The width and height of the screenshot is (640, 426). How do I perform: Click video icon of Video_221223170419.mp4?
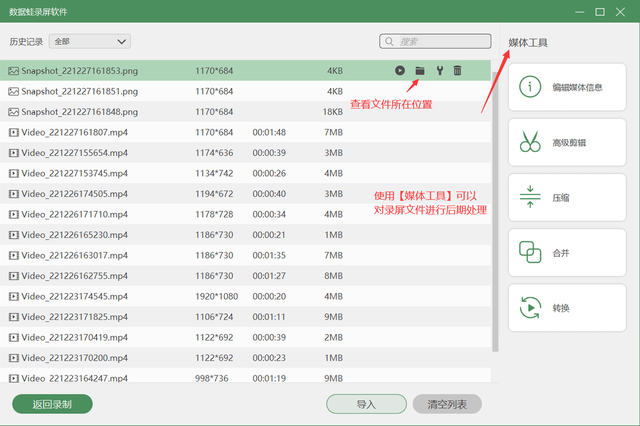[13, 337]
